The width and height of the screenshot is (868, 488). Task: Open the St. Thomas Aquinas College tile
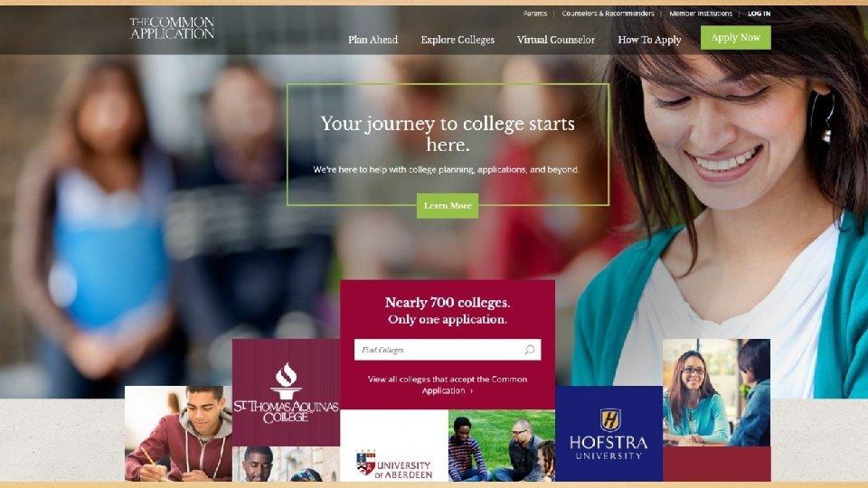pyautogui.click(x=287, y=392)
